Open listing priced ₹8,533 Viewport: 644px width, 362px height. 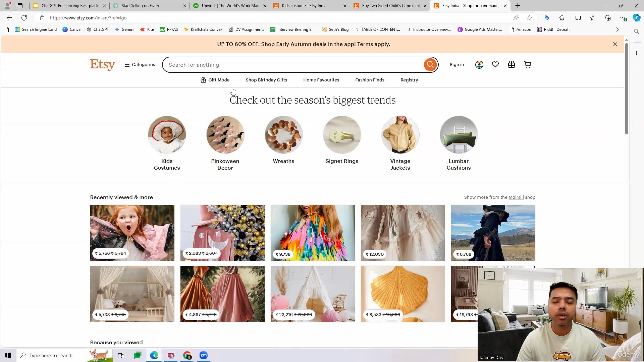click(x=403, y=294)
